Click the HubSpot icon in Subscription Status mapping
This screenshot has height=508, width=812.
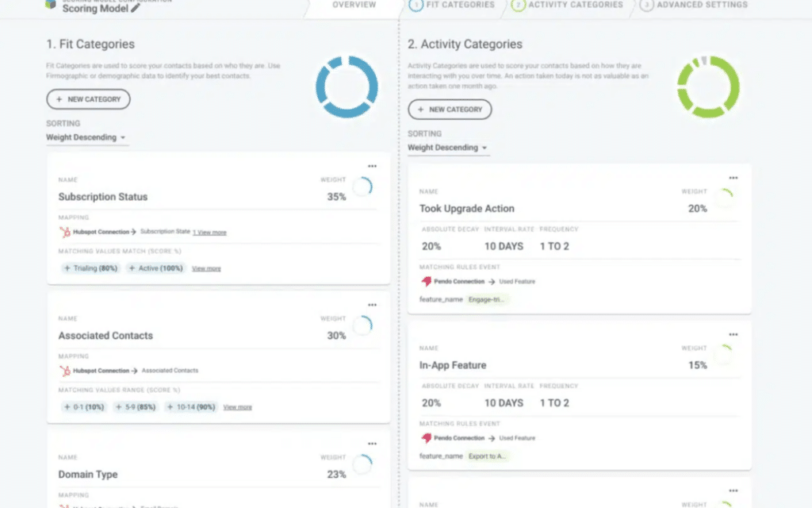65,233
